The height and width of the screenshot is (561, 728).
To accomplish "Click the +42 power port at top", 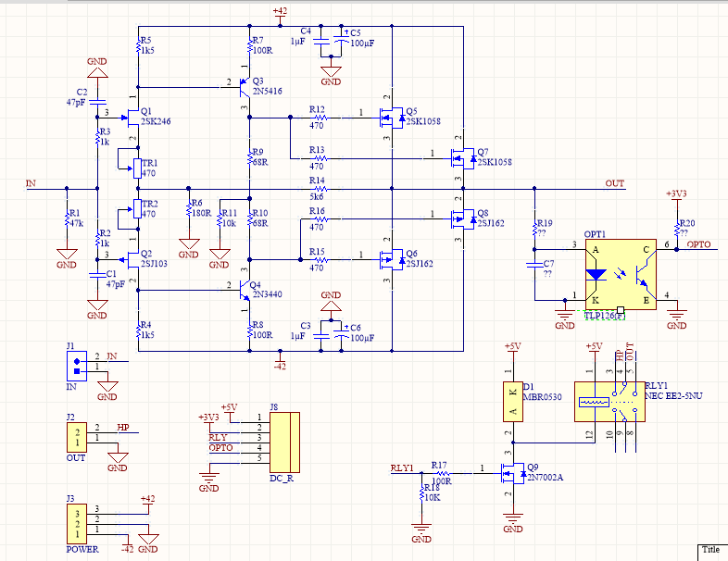I will coord(280,12).
